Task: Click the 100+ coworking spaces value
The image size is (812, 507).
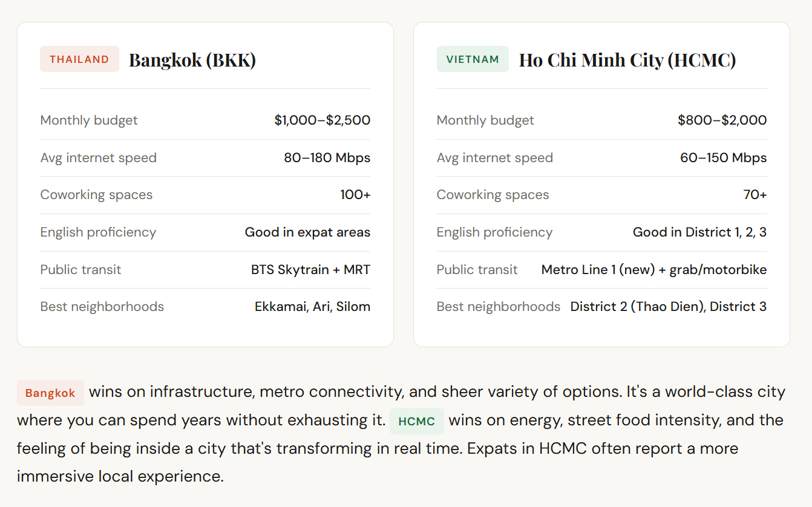Action: pyautogui.click(x=355, y=195)
